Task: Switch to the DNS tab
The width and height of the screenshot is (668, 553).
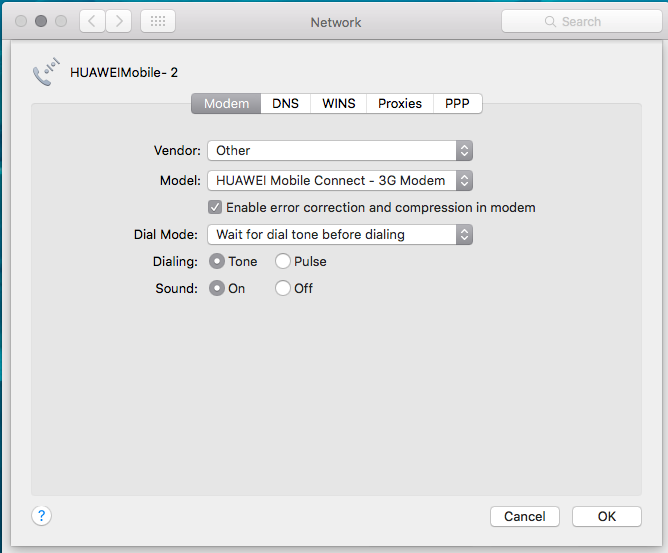Action: [x=285, y=104]
